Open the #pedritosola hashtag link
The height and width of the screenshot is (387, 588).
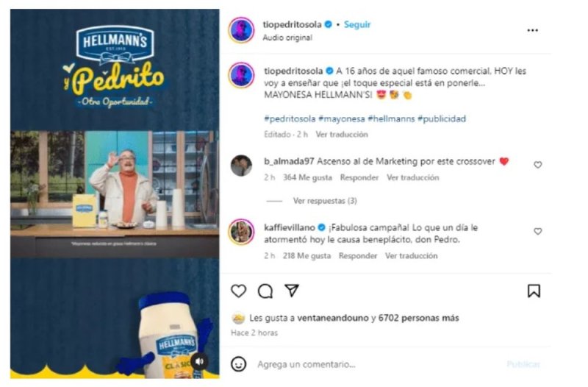(x=290, y=118)
